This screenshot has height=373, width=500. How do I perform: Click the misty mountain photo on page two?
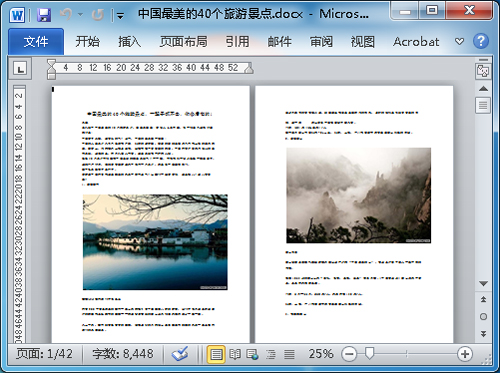point(359,196)
